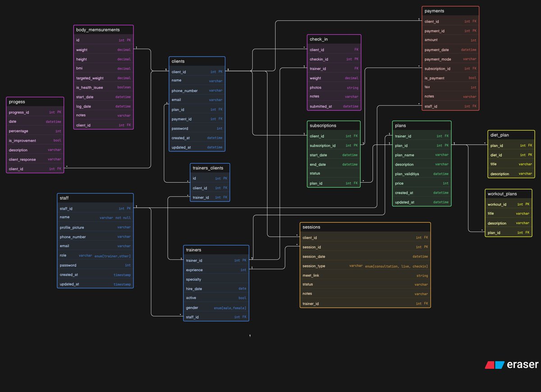This screenshot has width=541, height=392.
Task: Select role enum field in staff
Action: coord(96,256)
